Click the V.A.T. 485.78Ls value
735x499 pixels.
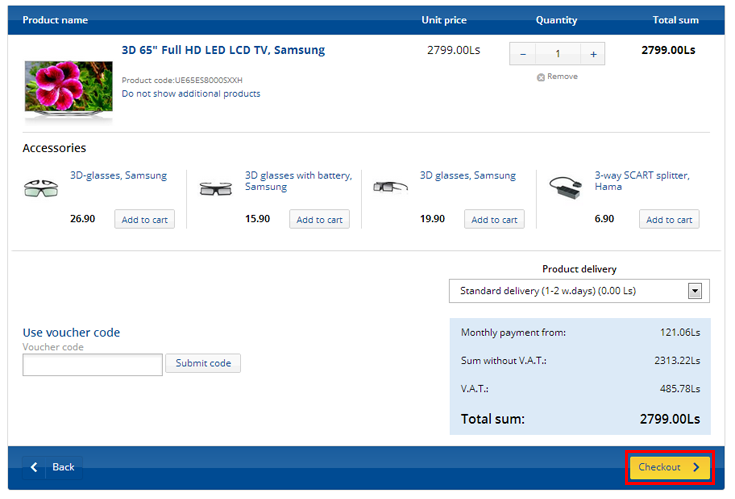[x=680, y=388]
